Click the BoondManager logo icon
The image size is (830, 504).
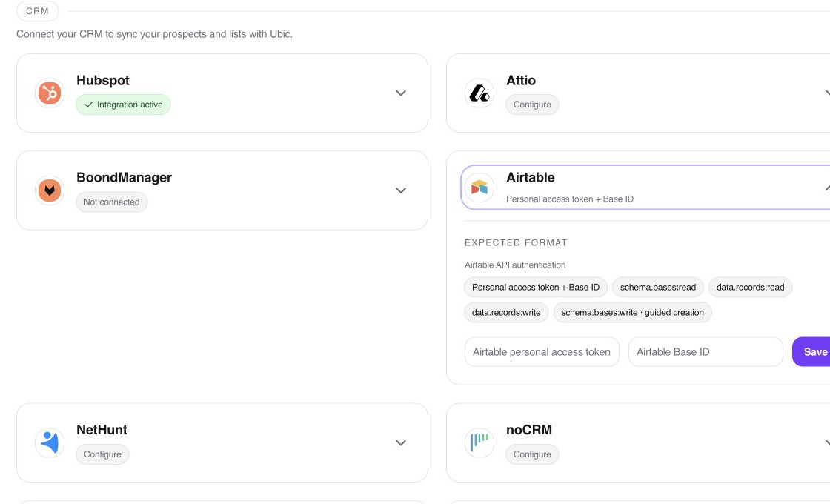50,190
